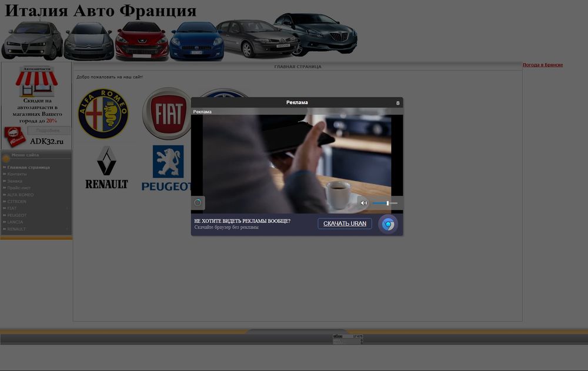588x371 pixels.
Task: Expand the RENAULT submenu arrow
Action: (68, 229)
